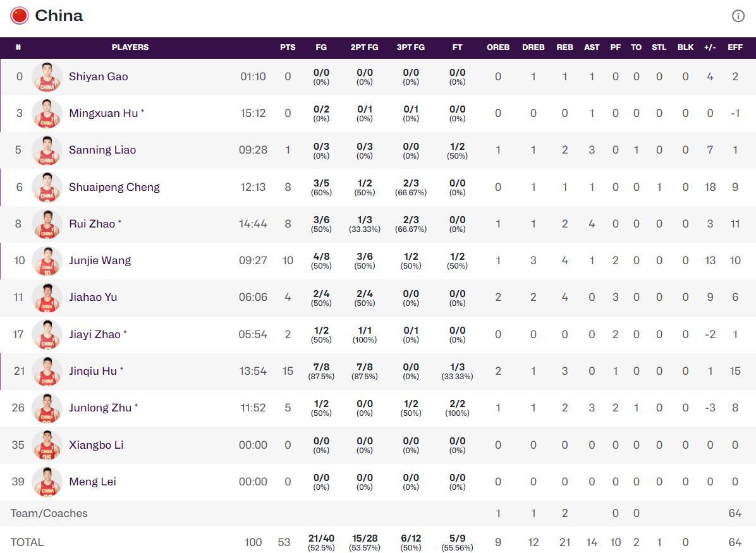Open Xiangbo Li player link
Viewport: 756px width, 553px height.
(x=96, y=444)
